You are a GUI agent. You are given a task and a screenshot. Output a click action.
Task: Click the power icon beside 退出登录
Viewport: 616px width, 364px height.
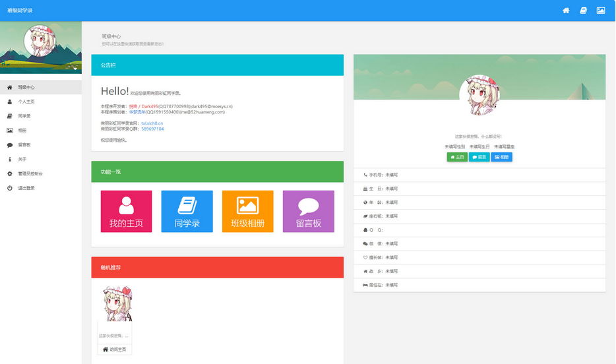tap(9, 188)
